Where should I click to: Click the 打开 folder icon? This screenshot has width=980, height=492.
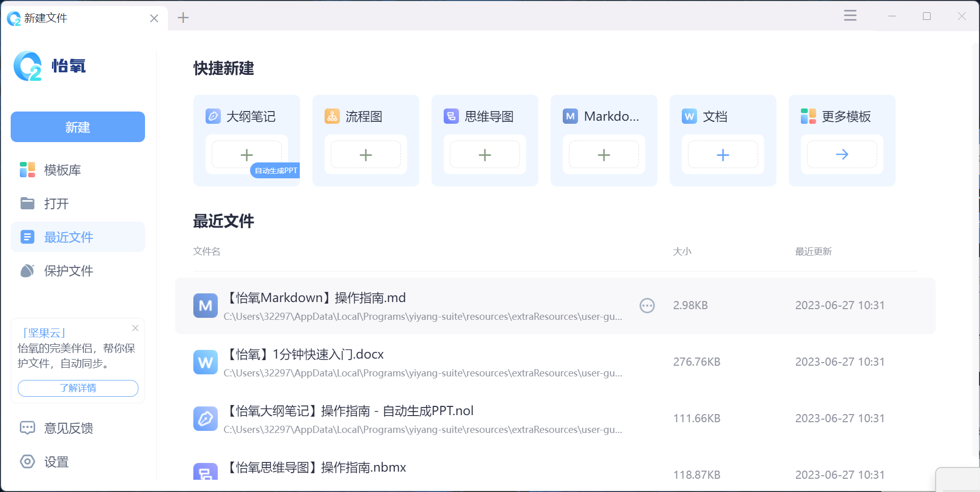[27, 203]
